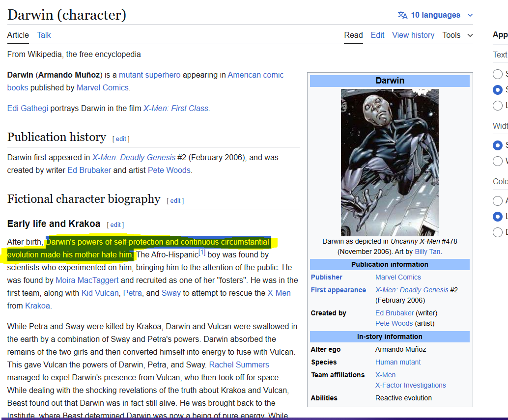This screenshot has height=420, width=508.
Task: Open the Rachel Summers link
Action: tap(239, 364)
